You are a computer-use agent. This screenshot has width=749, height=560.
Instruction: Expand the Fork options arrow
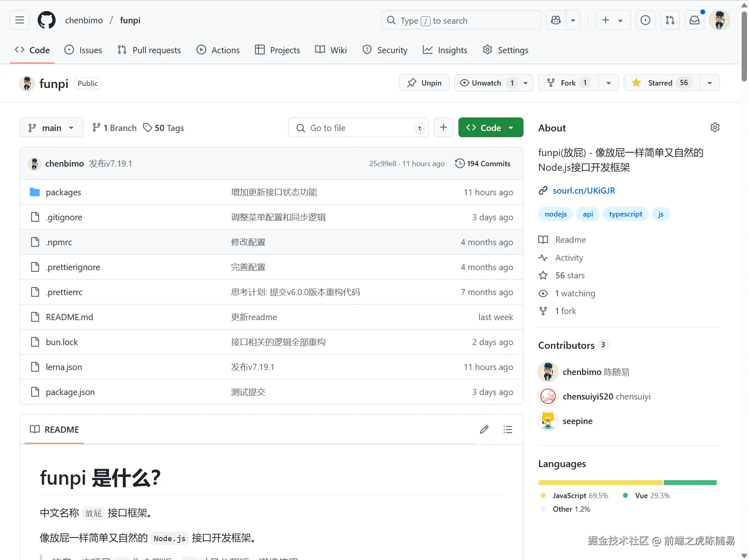(609, 83)
